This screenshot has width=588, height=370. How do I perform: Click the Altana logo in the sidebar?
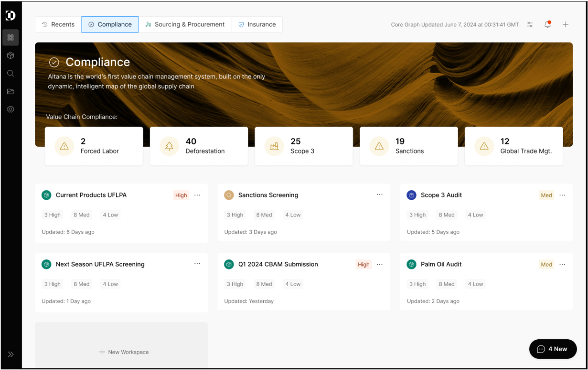click(10, 15)
